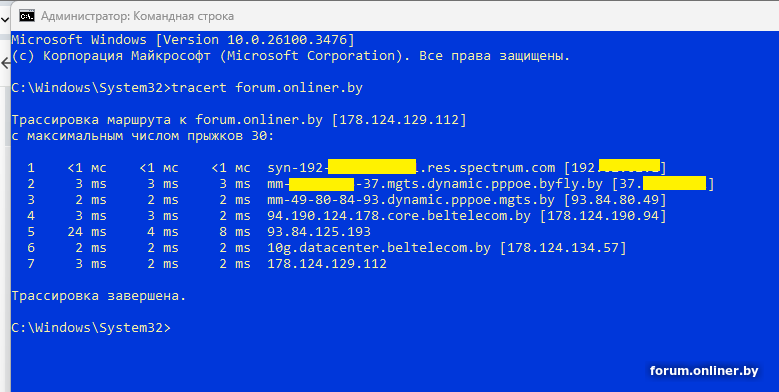Viewport: 779px width, 392px height.
Task: Click the 10g.datacenter.beltelecom.by hostname
Action: pos(379,248)
